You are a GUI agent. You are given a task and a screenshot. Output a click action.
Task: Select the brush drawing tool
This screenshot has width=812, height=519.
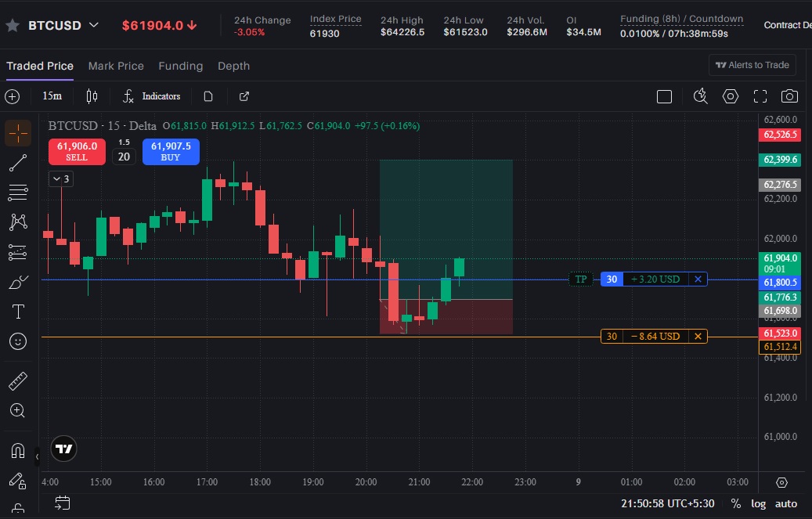(x=18, y=282)
